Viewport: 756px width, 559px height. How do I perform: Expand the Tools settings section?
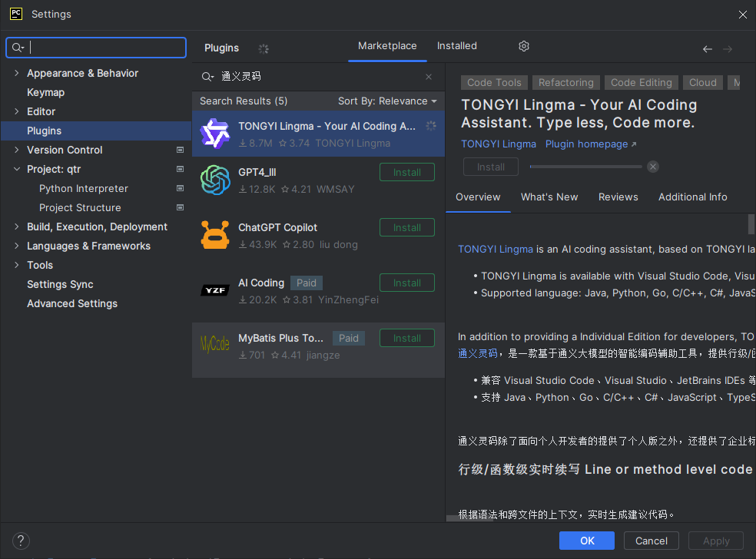click(17, 265)
